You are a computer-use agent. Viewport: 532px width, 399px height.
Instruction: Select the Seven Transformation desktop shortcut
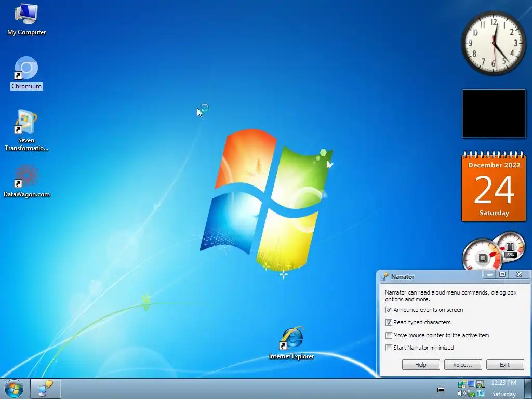26,130
